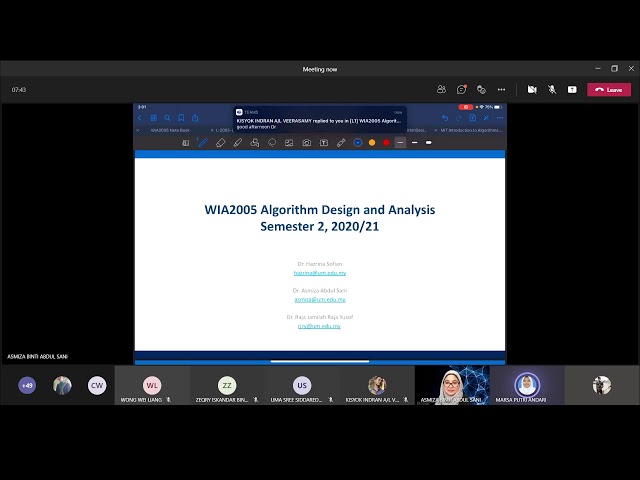Close the WIA2005 Note Book tab

coord(138,130)
